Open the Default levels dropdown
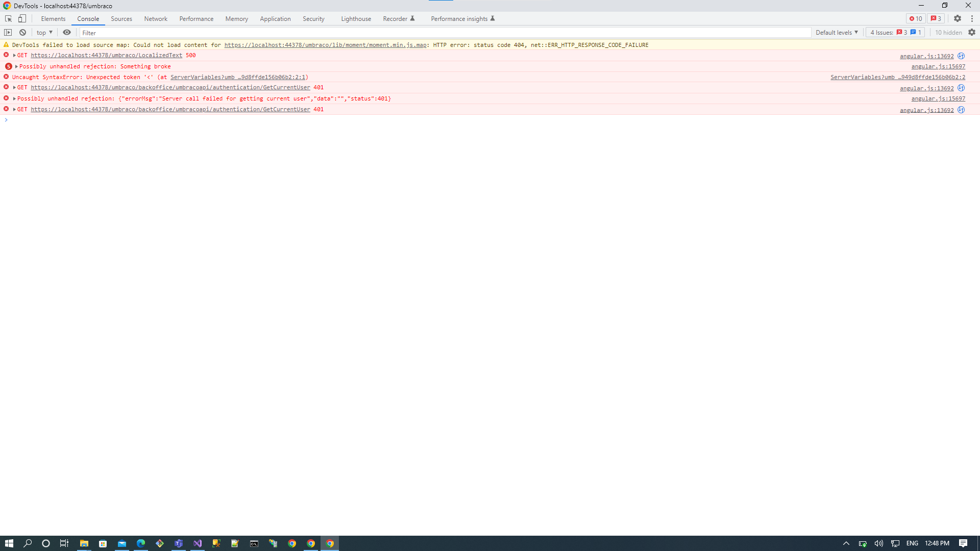980x551 pixels. [837, 32]
